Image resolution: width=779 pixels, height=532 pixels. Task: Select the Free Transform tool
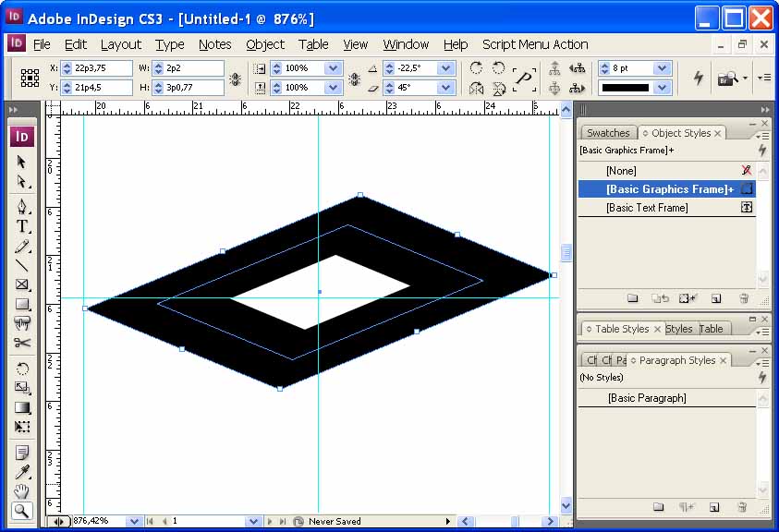21,427
